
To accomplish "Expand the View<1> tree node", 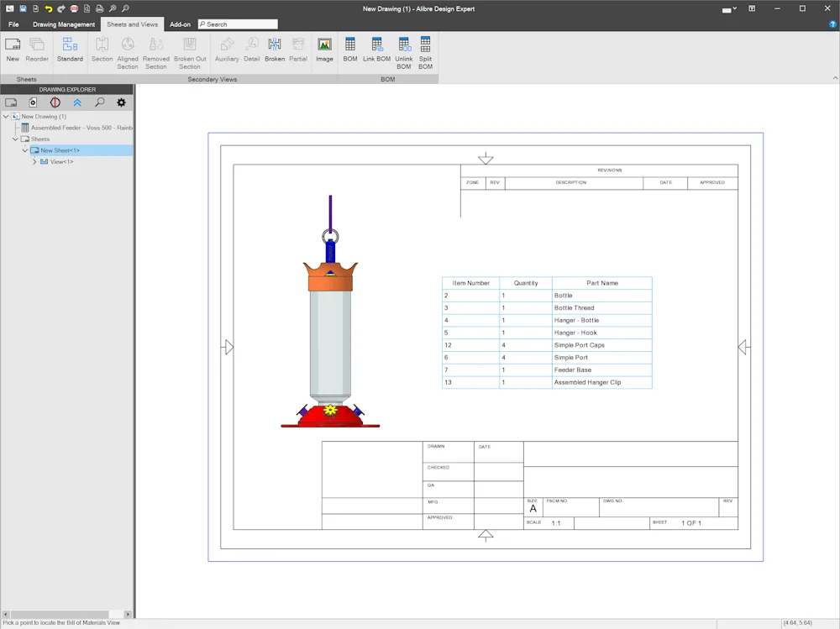I will coord(34,162).
